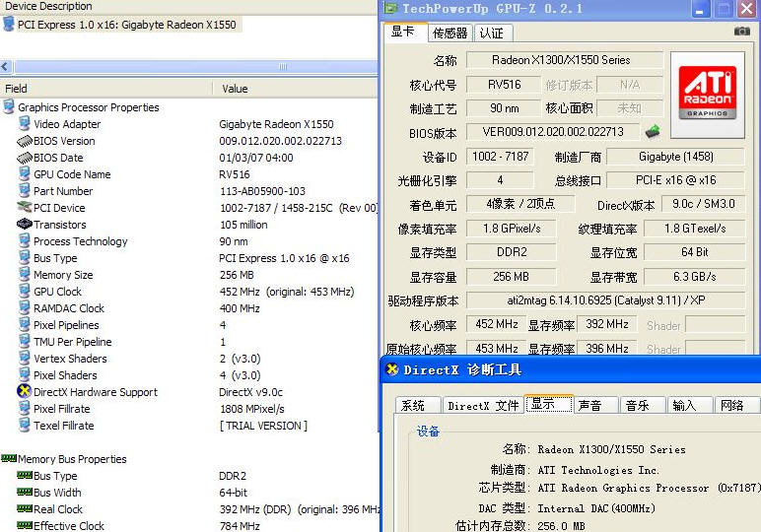Click the Effective Clock memory icon

coord(25,525)
